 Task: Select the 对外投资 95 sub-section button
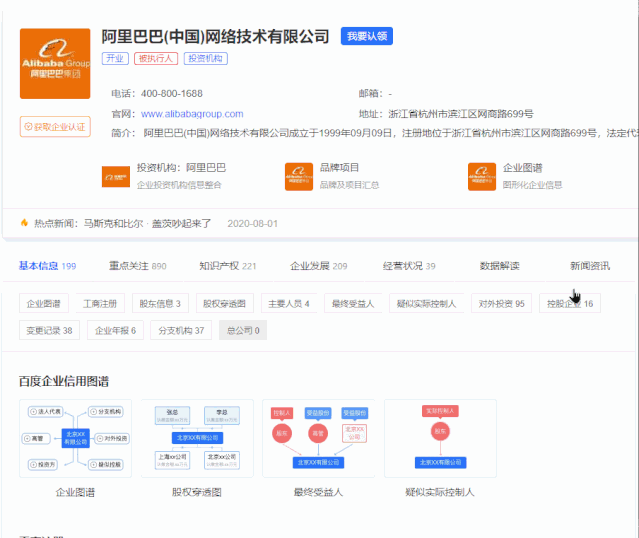pos(501,304)
